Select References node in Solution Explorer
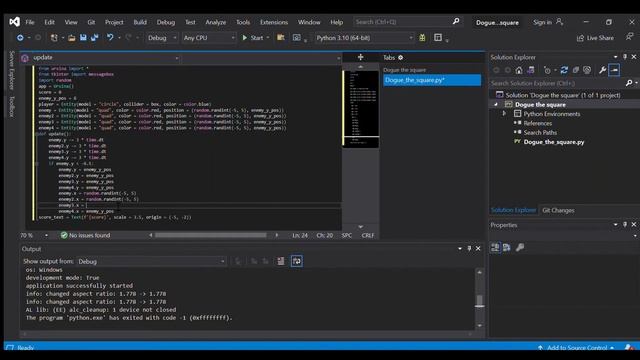 coord(538,123)
